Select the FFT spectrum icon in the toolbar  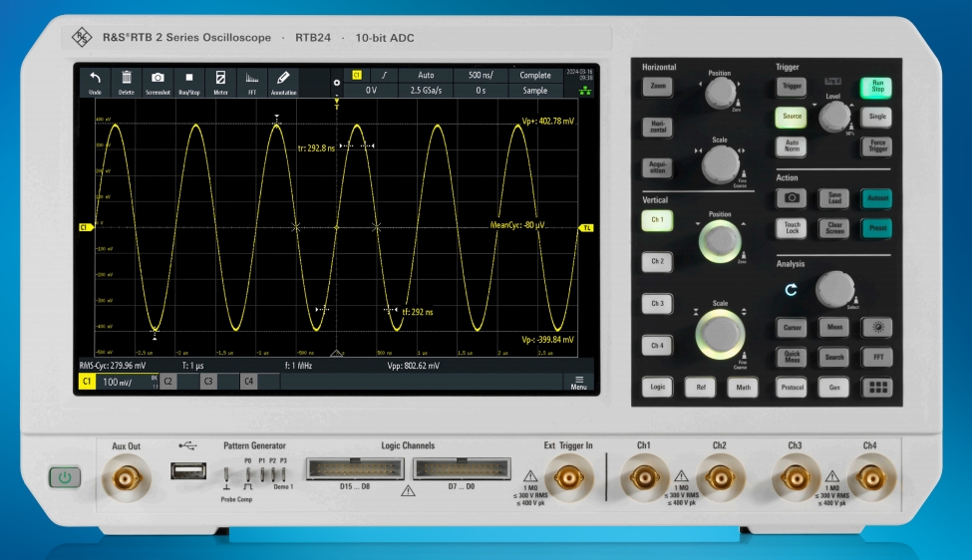pyautogui.click(x=251, y=82)
